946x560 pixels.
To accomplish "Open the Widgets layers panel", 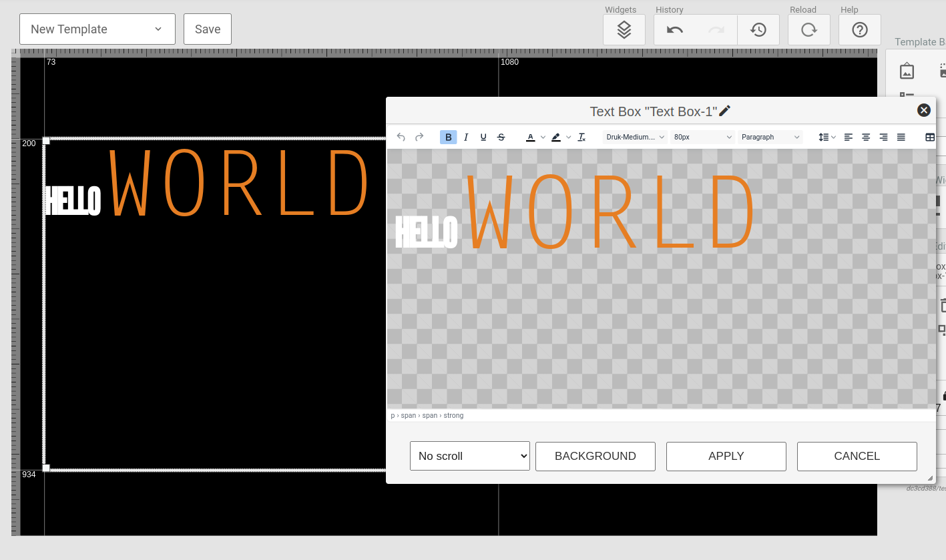I will pos(624,29).
